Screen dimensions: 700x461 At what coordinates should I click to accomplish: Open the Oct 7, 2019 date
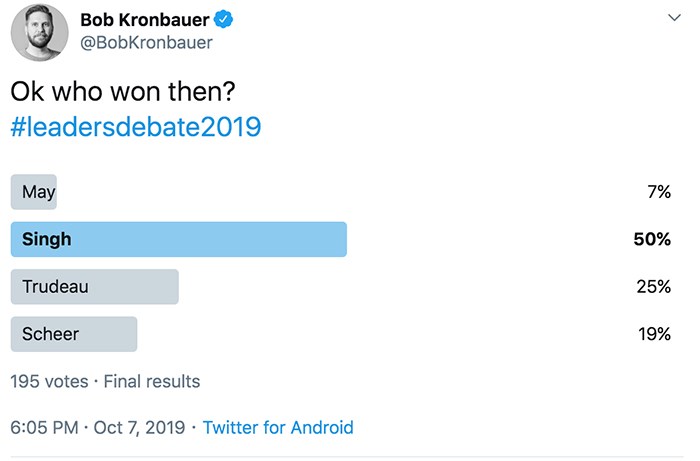point(139,428)
